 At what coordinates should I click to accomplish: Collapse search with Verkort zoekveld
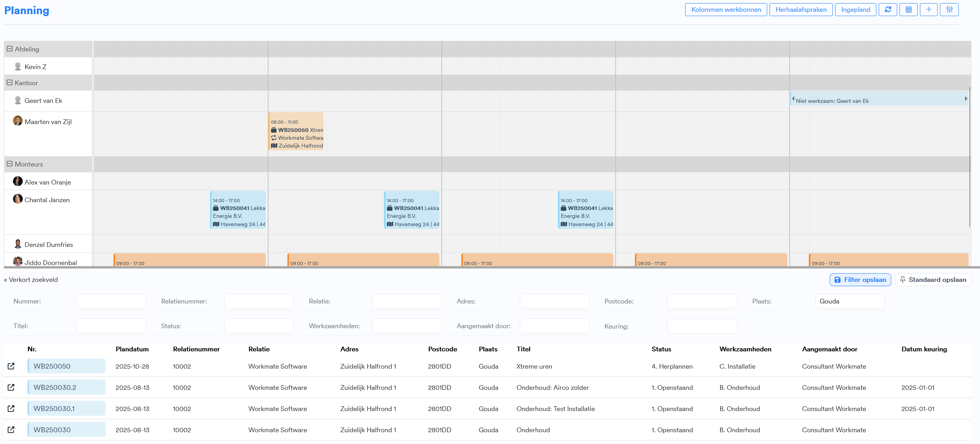pyautogui.click(x=31, y=280)
